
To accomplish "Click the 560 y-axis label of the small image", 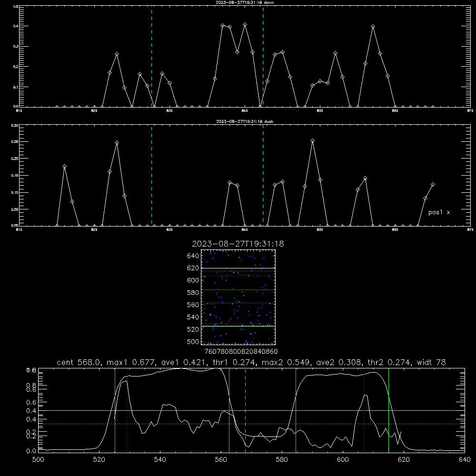I will coord(193,305).
